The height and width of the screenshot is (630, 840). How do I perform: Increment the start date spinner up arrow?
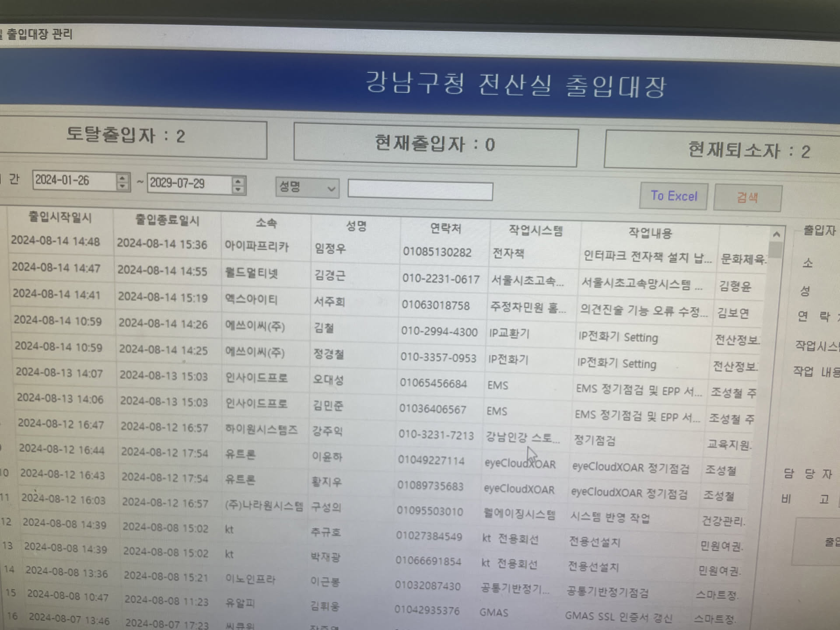click(123, 178)
